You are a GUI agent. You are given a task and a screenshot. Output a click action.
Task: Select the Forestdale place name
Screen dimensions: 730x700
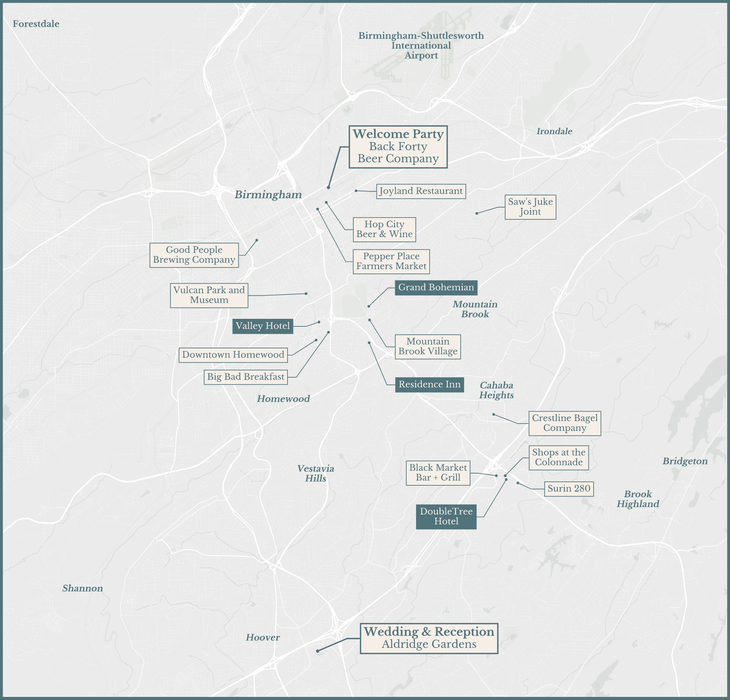(x=36, y=24)
